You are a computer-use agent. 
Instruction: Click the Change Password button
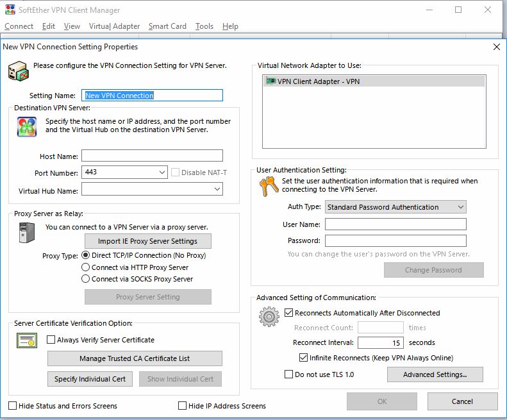(x=433, y=270)
